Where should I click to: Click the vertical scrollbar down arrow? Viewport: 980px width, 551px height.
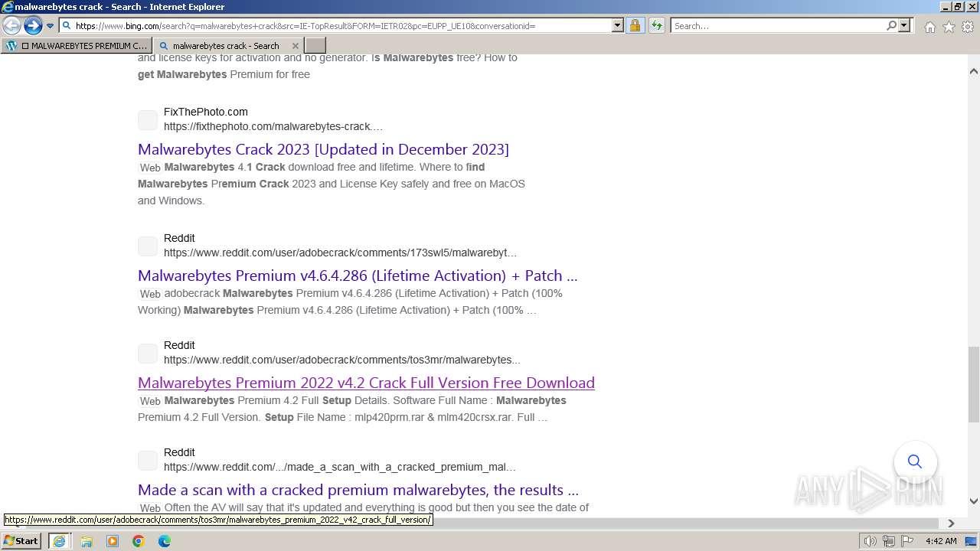[974, 501]
